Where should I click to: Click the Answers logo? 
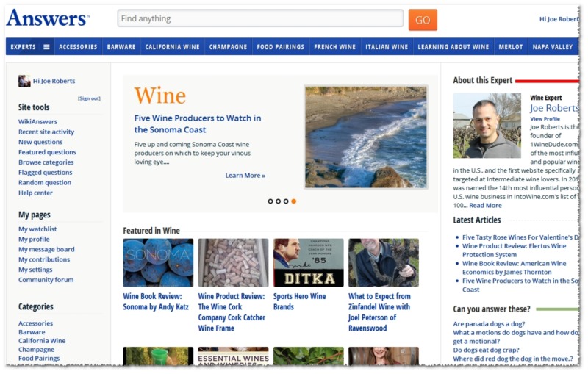click(48, 18)
